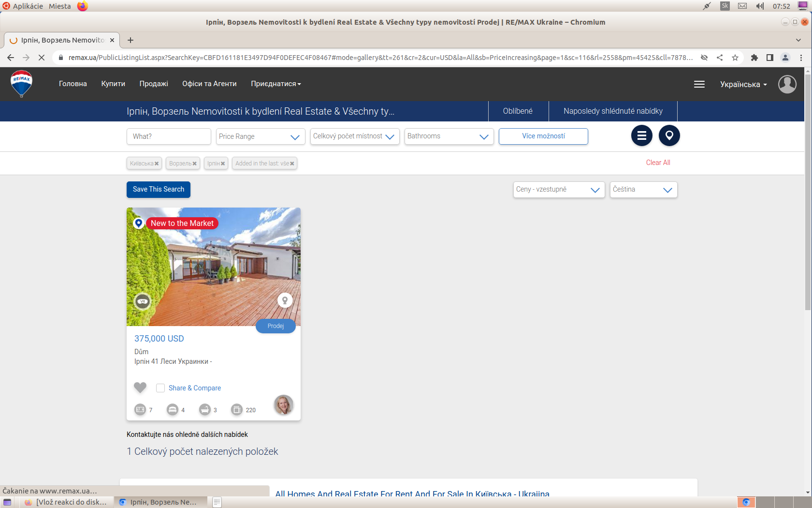
Task: Click the Prodej badge on listing
Action: (x=275, y=326)
